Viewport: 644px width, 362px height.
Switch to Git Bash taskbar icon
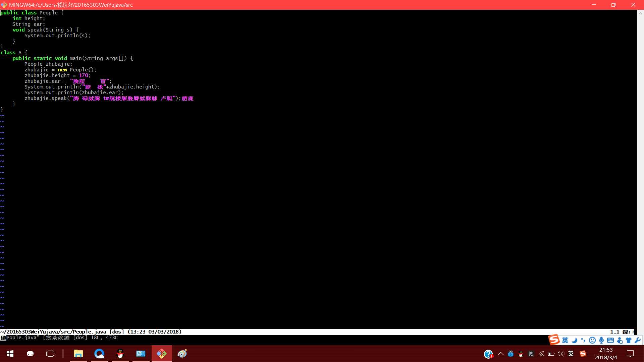pos(162,354)
